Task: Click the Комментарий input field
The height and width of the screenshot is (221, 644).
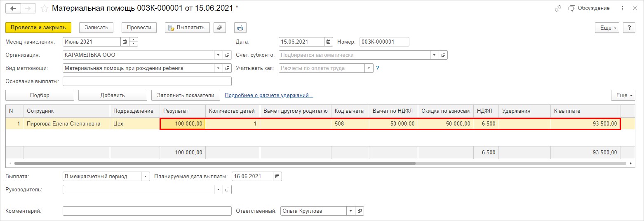Action: pos(147,211)
